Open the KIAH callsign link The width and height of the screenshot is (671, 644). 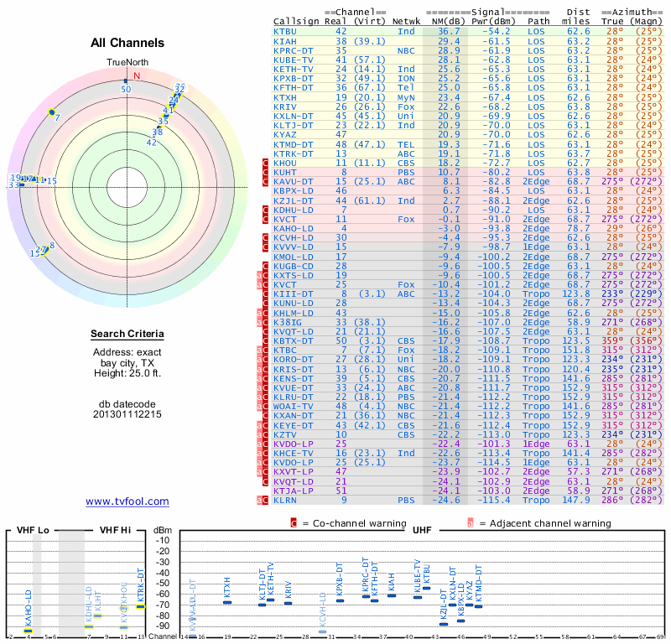[284, 40]
